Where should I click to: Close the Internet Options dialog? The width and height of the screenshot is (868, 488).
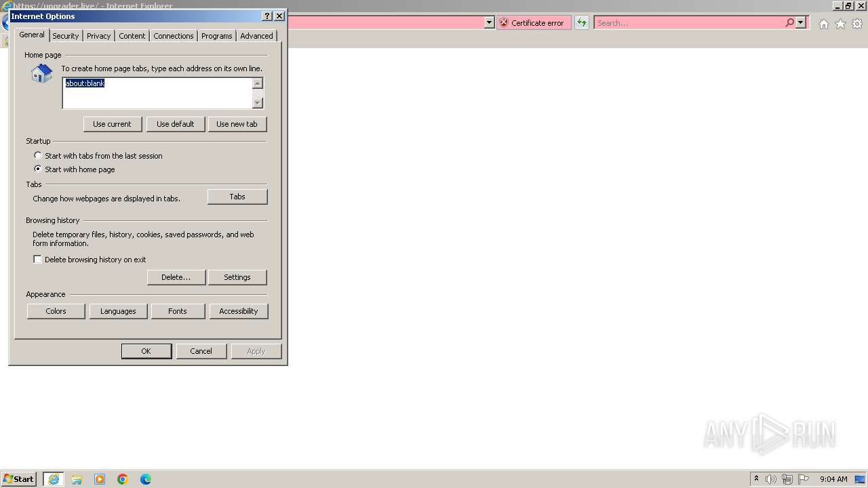tap(279, 16)
